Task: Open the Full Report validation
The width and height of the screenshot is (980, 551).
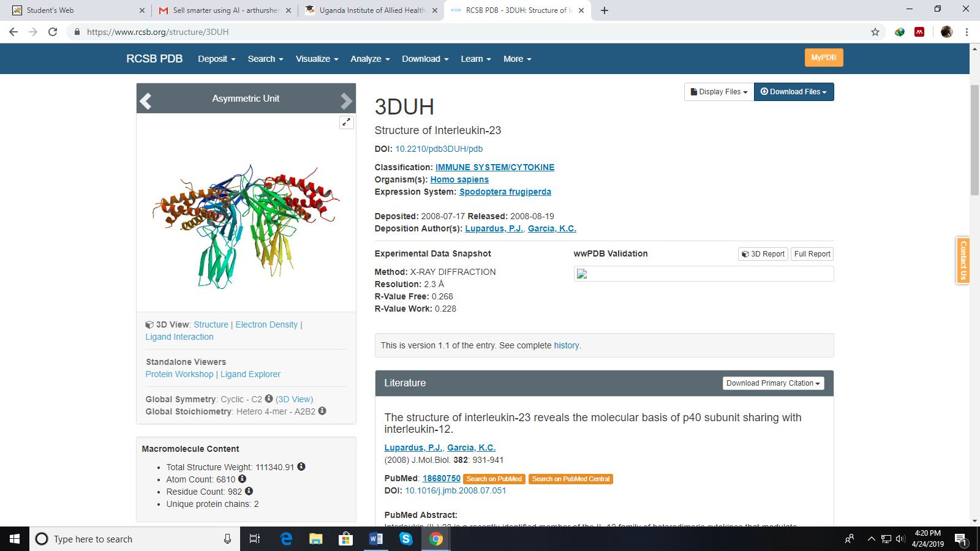Action: click(812, 254)
